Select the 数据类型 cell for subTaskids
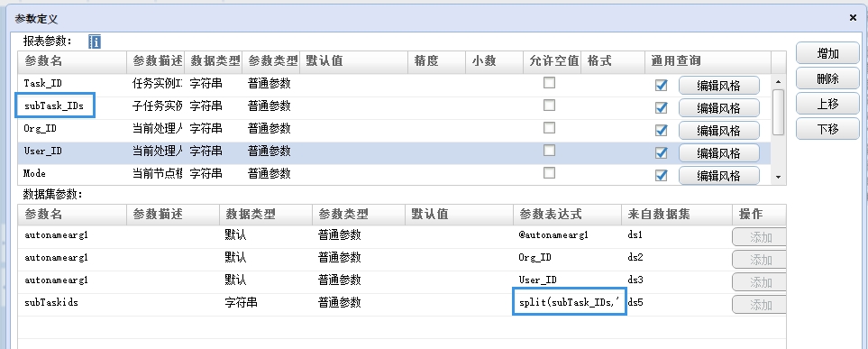Viewport: 868px width, 349px height. (266, 303)
